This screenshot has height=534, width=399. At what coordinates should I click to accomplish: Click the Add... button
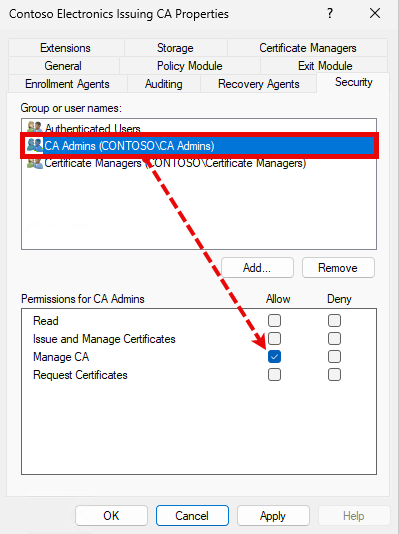257,268
